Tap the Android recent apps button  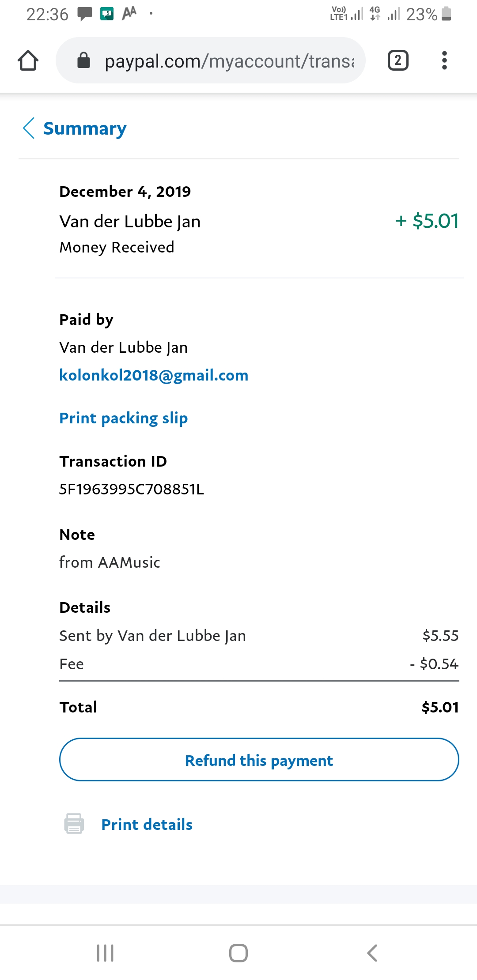click(x=105, y=953)
